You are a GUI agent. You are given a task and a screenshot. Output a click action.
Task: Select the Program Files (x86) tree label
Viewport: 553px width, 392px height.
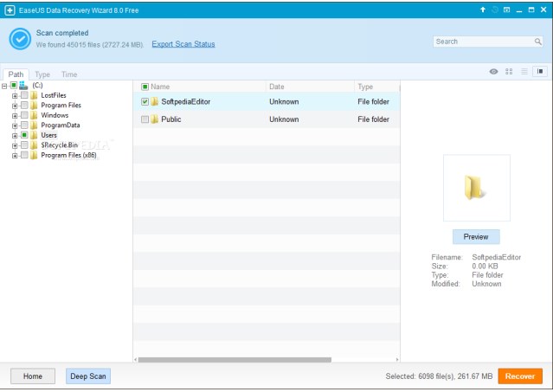68,155
